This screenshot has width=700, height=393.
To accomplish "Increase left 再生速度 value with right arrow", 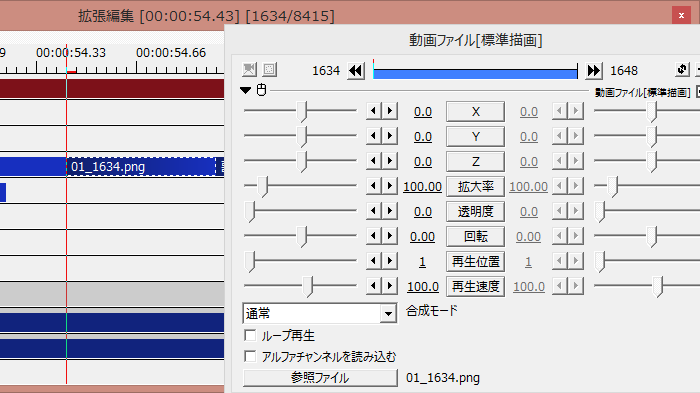I will click(390, 286).
